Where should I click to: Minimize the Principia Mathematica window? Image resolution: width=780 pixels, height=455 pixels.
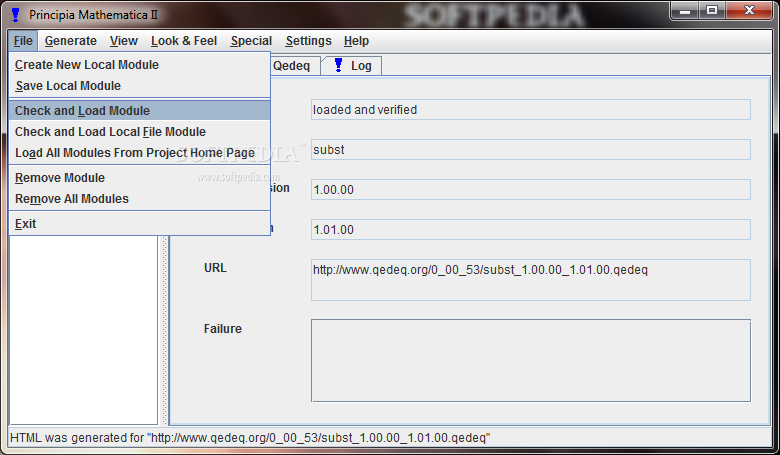pos(685,10)
